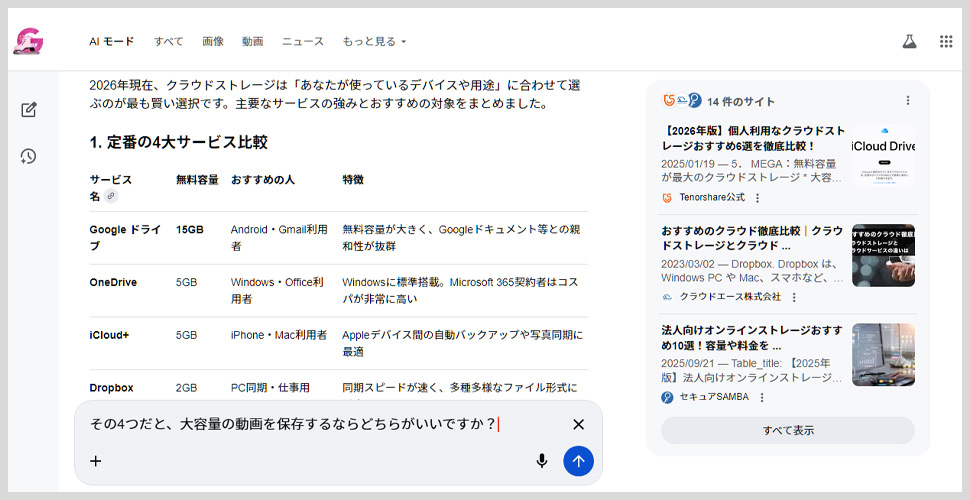Open AI mode history icon

click(x=28, y=156)
